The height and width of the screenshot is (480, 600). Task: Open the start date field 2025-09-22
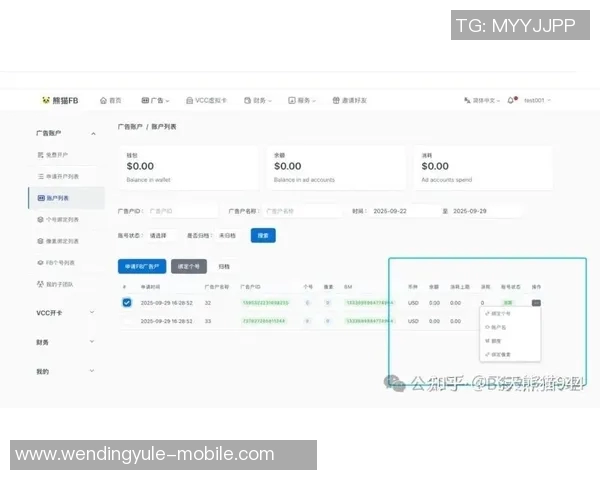pyautogui.click(x=403, y=211)
